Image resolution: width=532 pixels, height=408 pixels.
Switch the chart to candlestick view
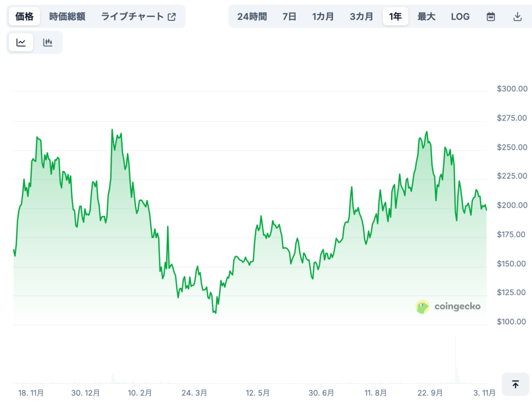(x=48, y=42)
